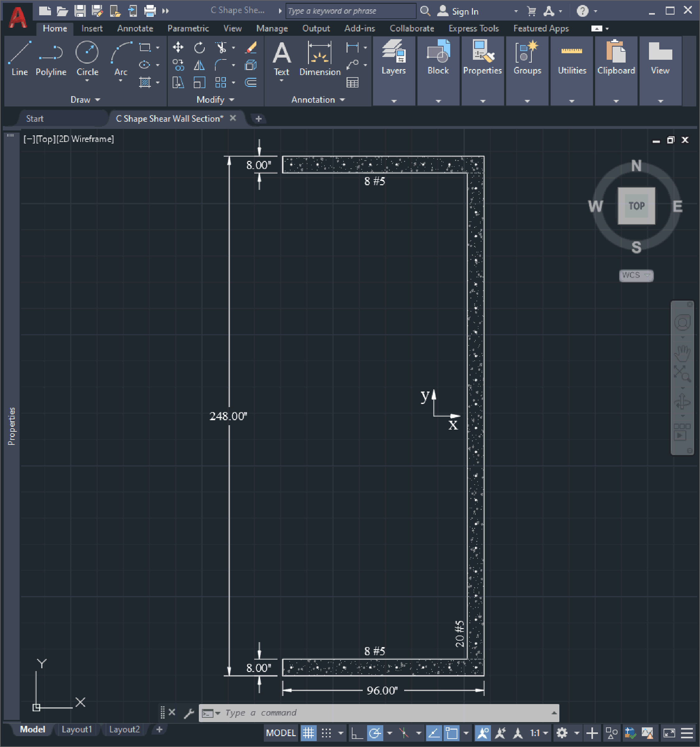The image size is (700, 747).
Task: Click the Explode tool icon
Action: click(251, 65)
